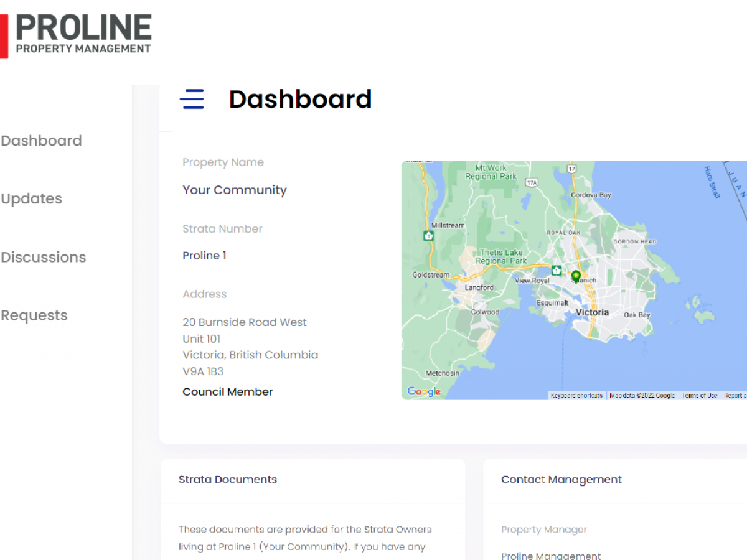Open the map Terms of Use link
The width and height of the screenshot is (747, 560).
pos(700,396)
